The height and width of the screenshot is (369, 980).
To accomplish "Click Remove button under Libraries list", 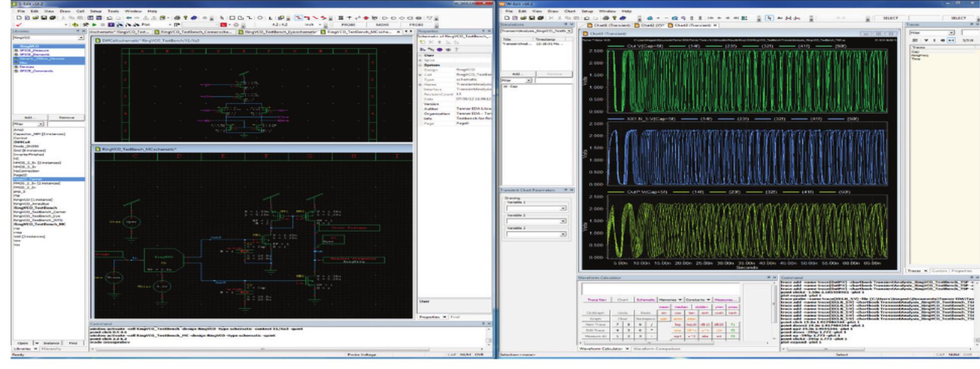I will 66,118.
